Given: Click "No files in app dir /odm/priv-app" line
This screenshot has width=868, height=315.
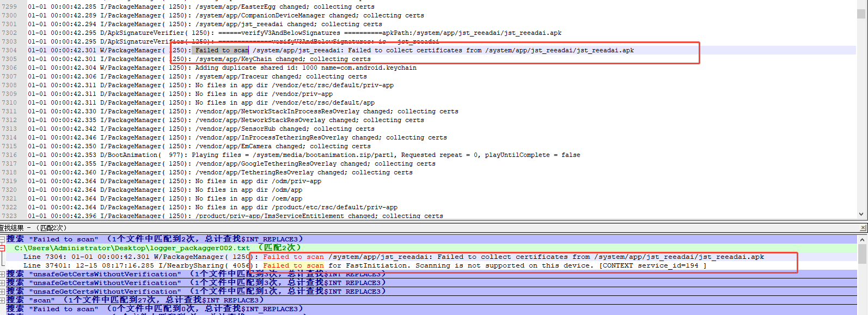Looking at the screenshot, I should tap(174, 181).
